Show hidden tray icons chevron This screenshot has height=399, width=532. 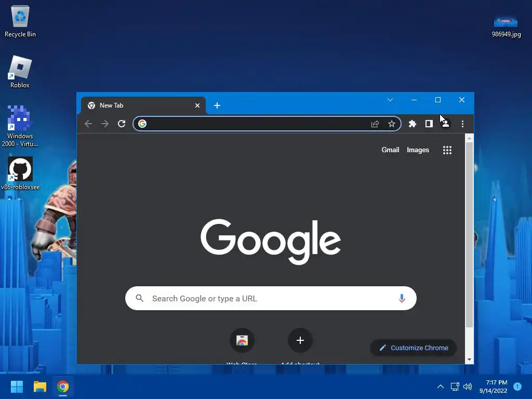click(441, 387)
